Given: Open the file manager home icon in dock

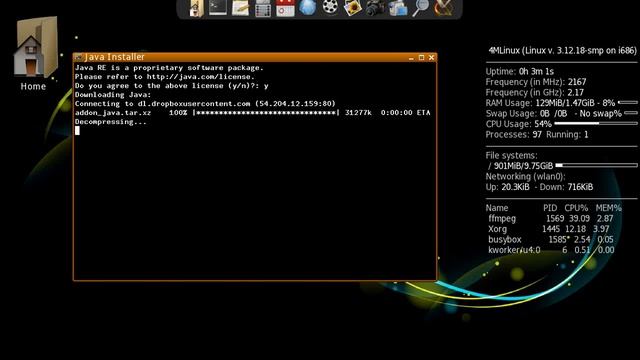Looking at the screenshot, I should [x=196, y=8].
